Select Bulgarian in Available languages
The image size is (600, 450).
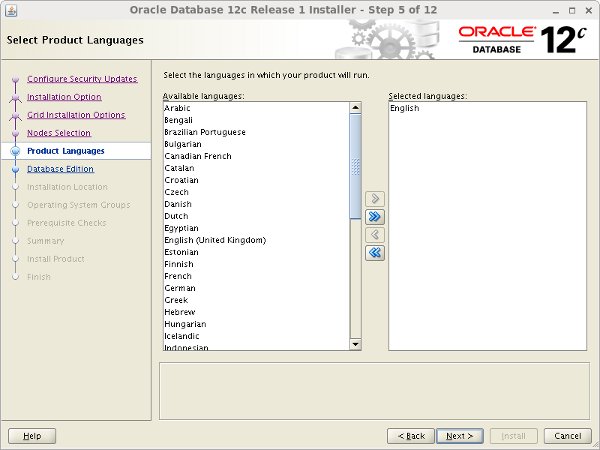(256, 144)
